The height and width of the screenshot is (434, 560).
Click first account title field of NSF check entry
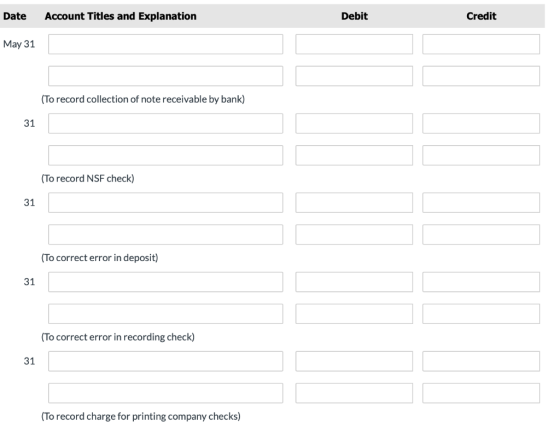[165, 124]
